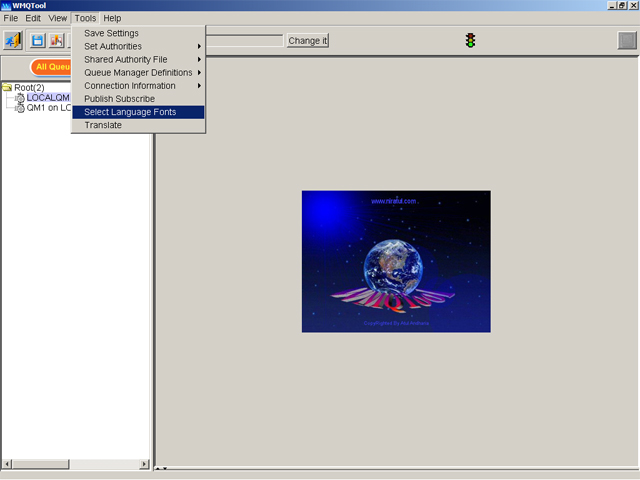Image resolution: width=640 pixels, height=480 pixels.
Task: Expand the Shared Authority File submenu
Action: [138, 59]
